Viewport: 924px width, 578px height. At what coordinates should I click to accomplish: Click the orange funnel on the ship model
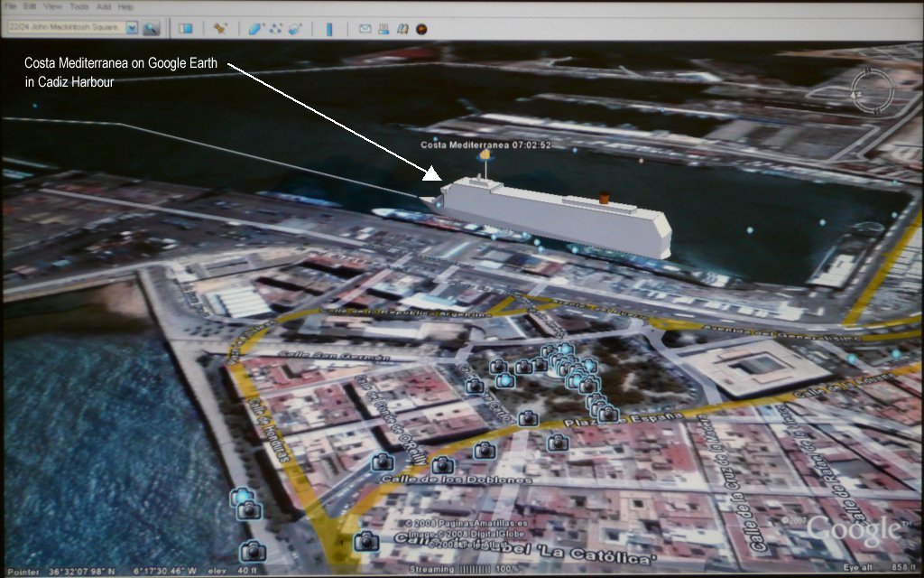[x=604, y=198]
